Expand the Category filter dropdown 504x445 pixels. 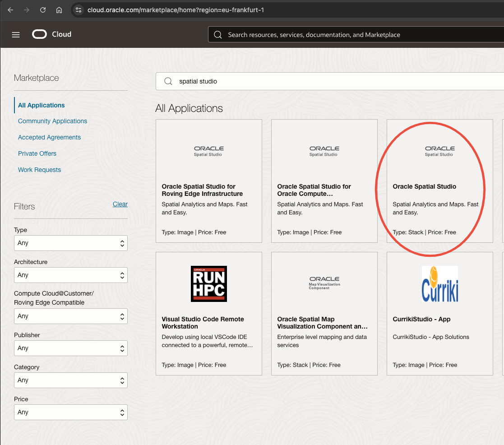[70, 380]
